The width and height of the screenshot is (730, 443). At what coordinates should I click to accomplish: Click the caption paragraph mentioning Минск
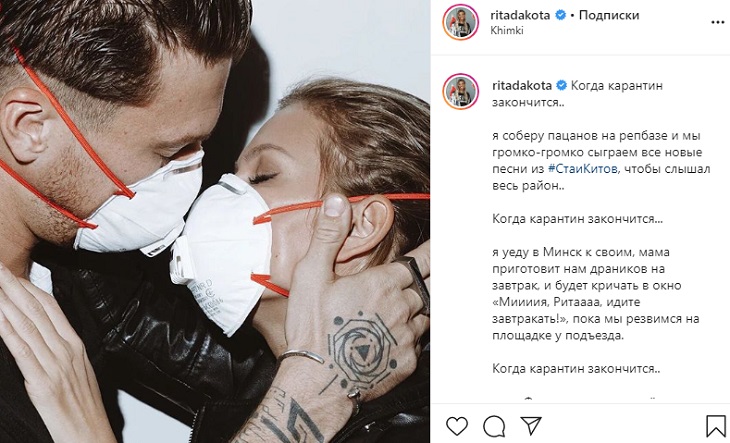coord(596,294)
